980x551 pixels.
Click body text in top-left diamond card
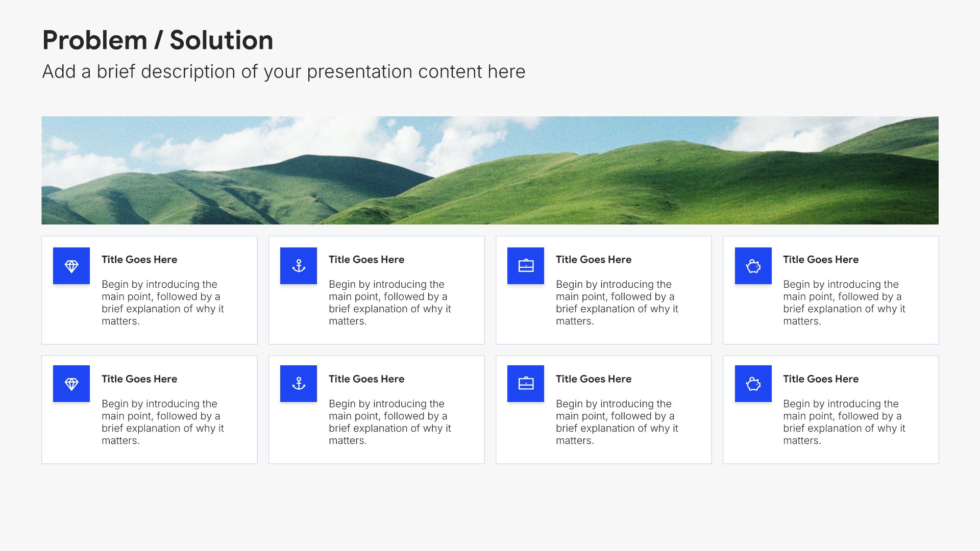[x=163, y=303]
